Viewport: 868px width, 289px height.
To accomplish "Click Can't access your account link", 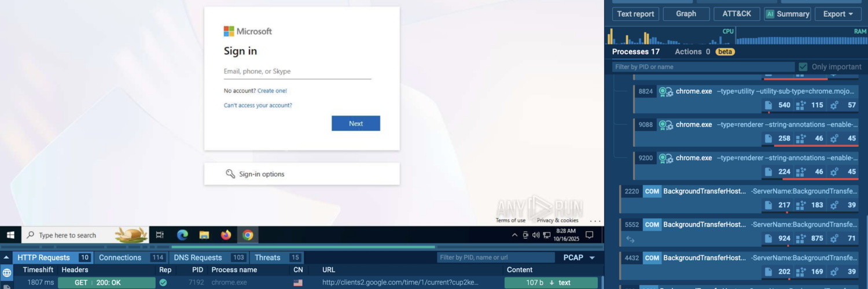I will [x=258, y=105].
